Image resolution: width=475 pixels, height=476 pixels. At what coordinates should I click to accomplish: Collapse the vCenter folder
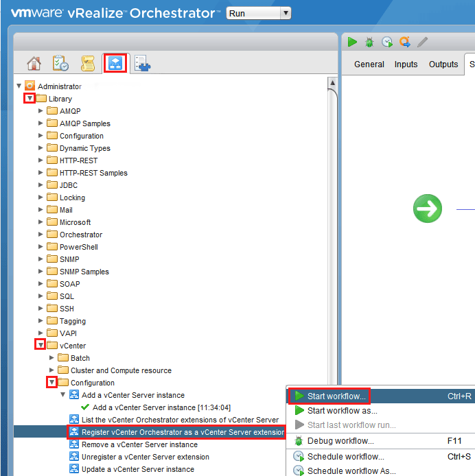coord(40,345)
